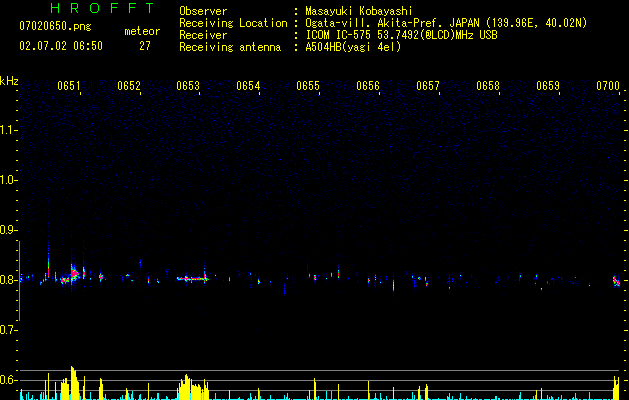
Task: Click the meteor label
Action: (x=142, y=31)
